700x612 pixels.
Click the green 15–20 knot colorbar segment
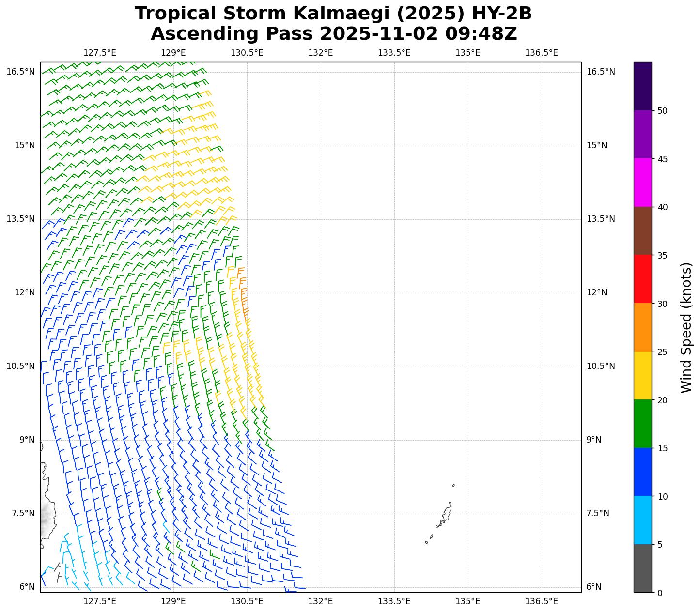(643, 424)
